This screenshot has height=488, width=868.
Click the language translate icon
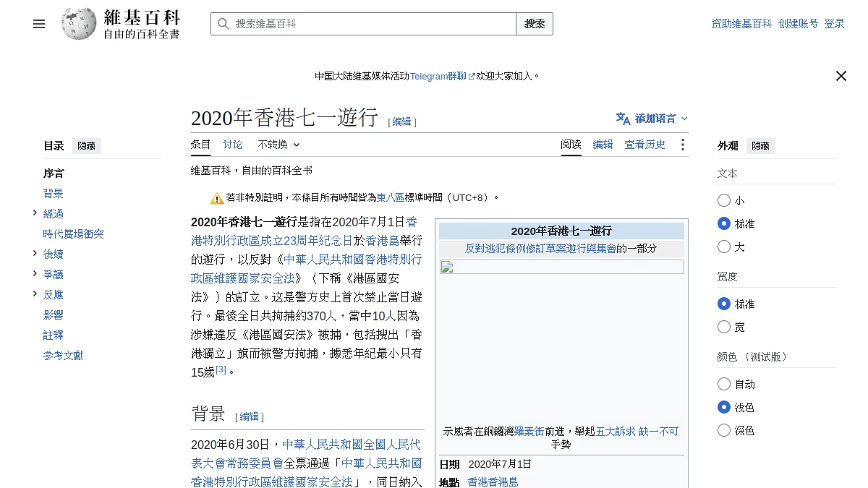click(x=623, y=119)
